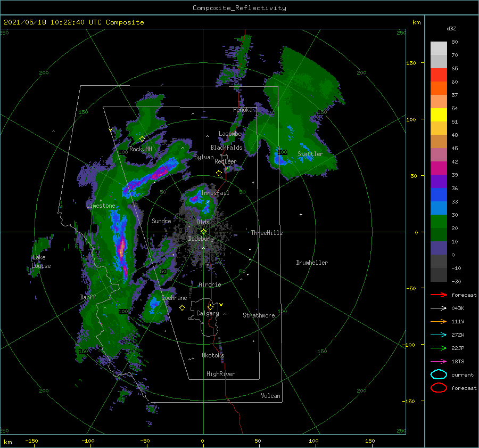Click the 18TS legend text
The width and height of the screenshot is (479, 448).
(x=458, y=362)
